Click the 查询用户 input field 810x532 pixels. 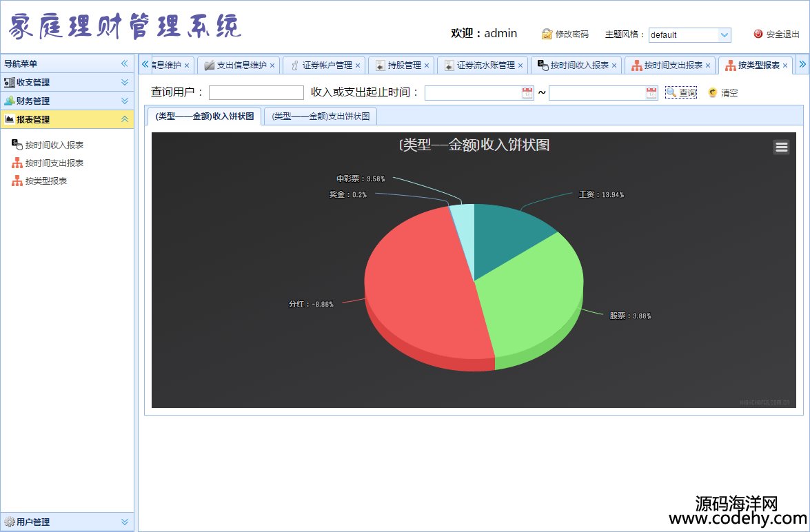256,93
